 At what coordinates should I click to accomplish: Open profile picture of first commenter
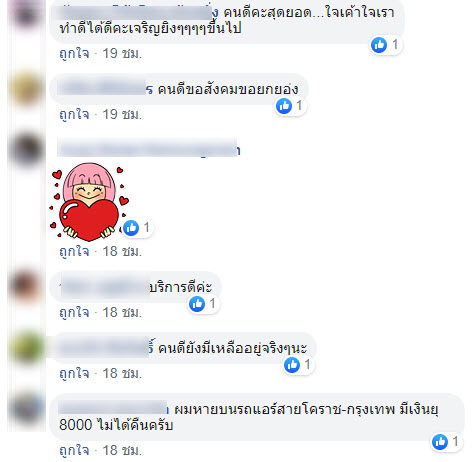26,15
